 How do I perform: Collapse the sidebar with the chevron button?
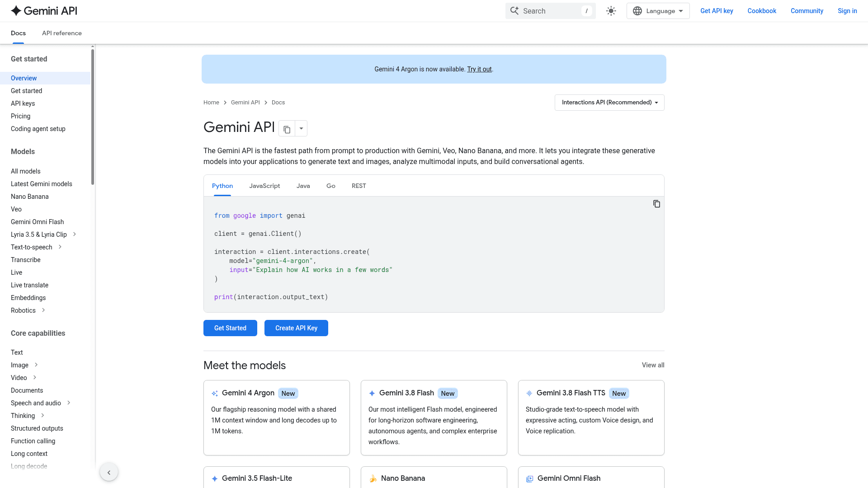point(109,473)
